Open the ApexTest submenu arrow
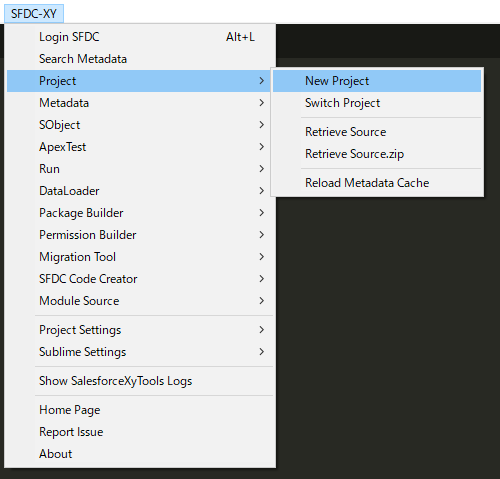The width and height of the screenshot is (500, 479). (262, 147)
